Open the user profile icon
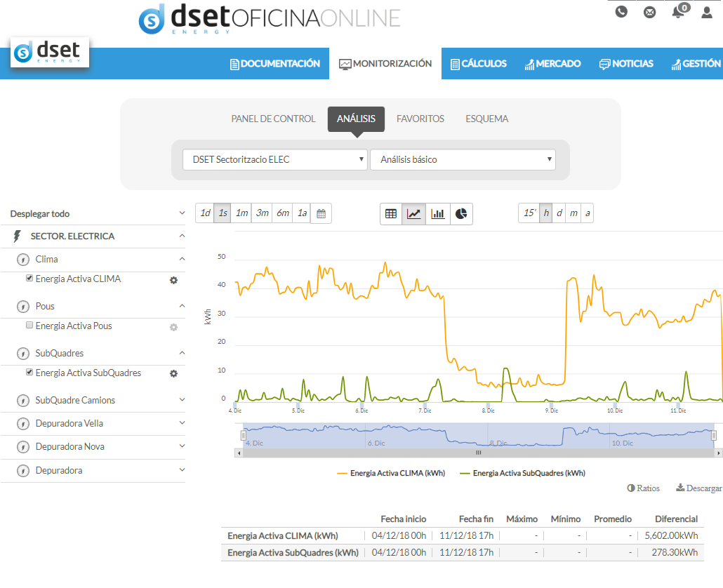The image size is (723, 588). pos(707,12)
